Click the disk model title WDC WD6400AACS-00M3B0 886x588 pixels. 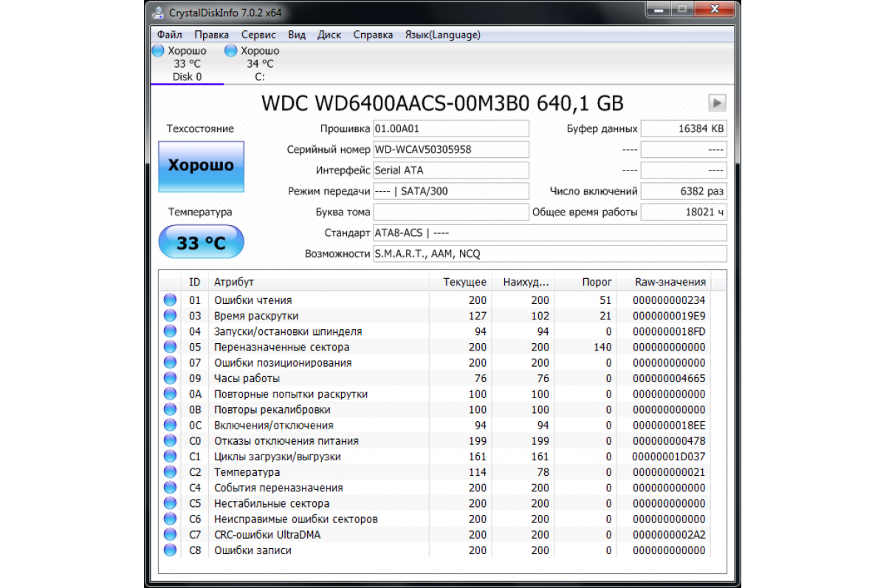[442, 103]
